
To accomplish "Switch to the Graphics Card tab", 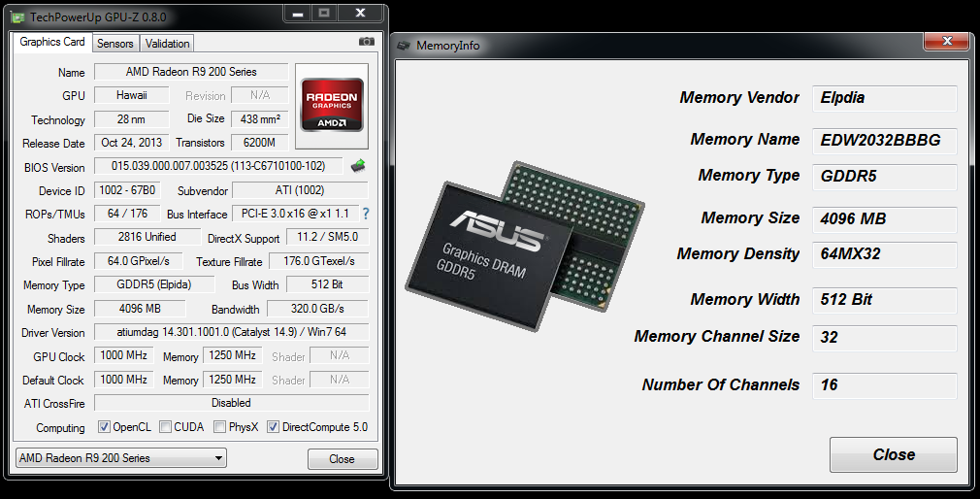I will coord(52,42).
